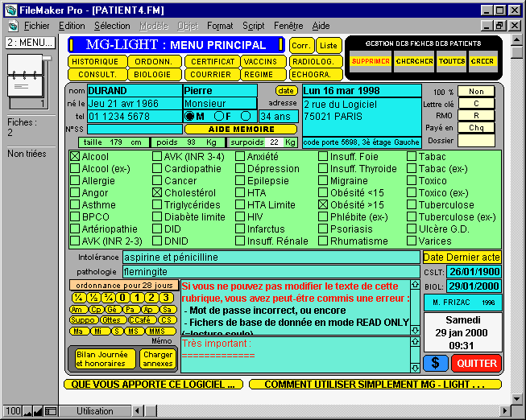Viewport: 526px width, 420px height.
Task: Click the window vertical scrollbar down arrow
Action: coord(516,399)
